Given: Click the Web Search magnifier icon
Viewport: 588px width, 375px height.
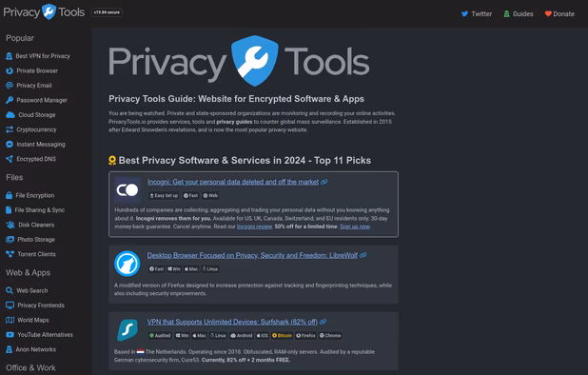Looking at the screenshot, I should [10, 290].
